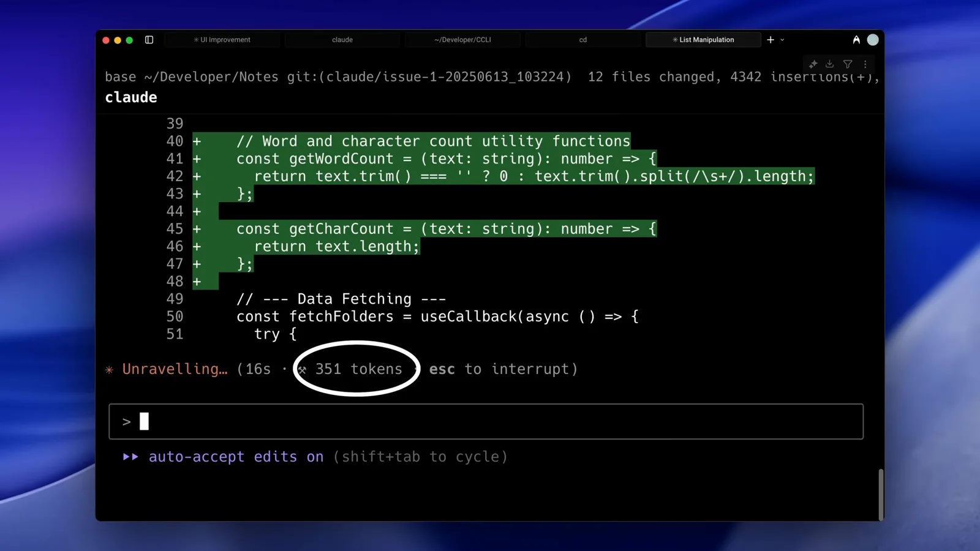Open a new terminal tab with plus
The image size is (980, 551).
point(771,40)
